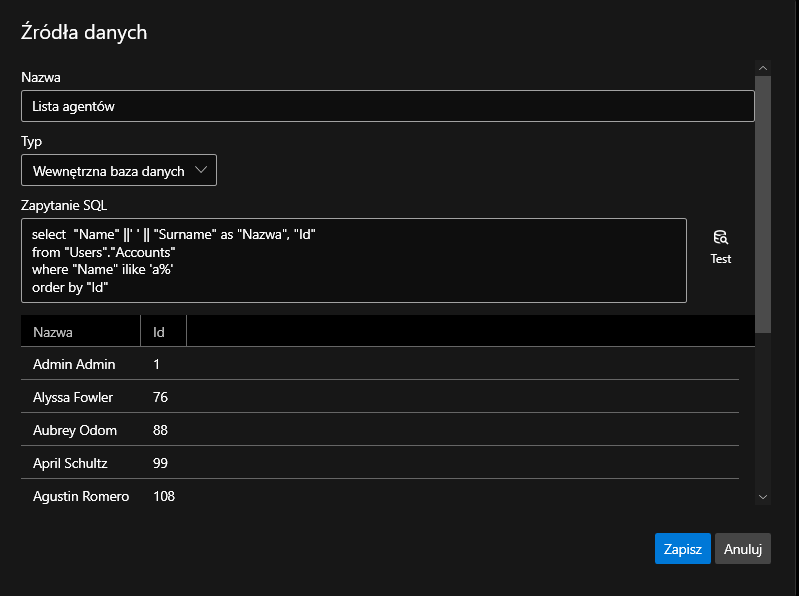Click into the Zapytanie SQL text area
This screenshot has height=596, width=799.
coord(354,260)
